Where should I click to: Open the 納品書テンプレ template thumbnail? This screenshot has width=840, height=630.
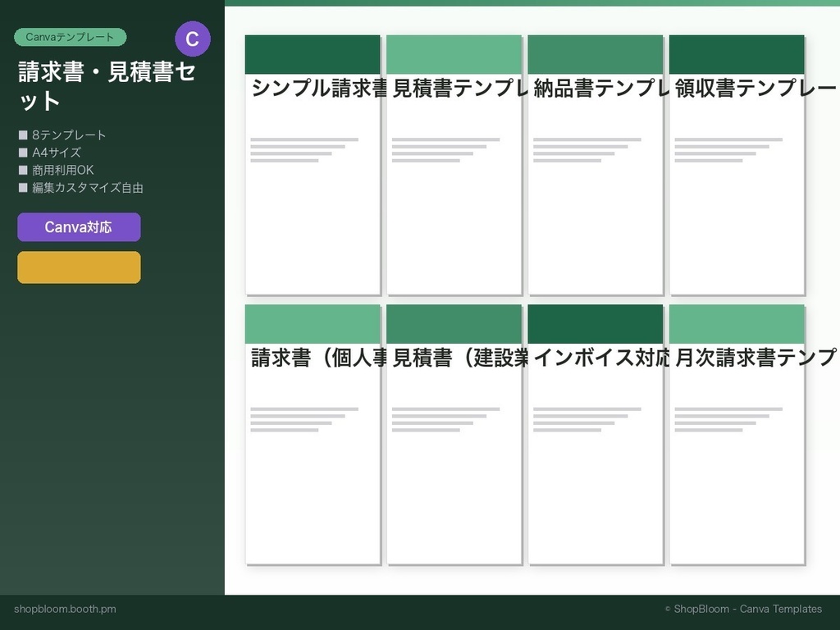point(596,164)
